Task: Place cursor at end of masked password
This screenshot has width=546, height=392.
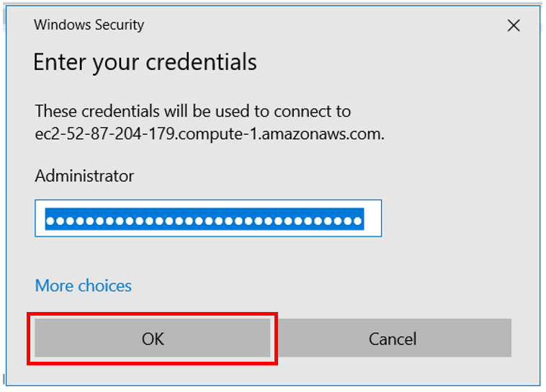Action: (363, 219)
